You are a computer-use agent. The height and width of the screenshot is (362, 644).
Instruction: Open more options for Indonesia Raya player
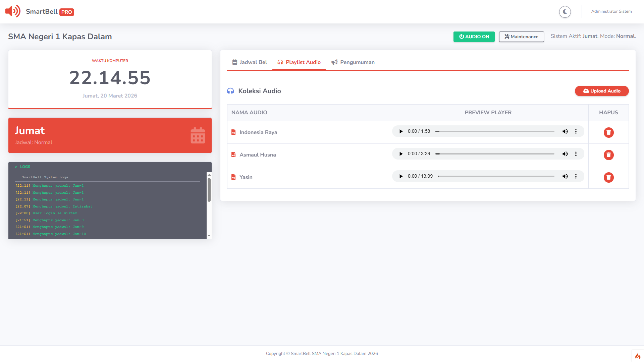click(x=576, y=131)
